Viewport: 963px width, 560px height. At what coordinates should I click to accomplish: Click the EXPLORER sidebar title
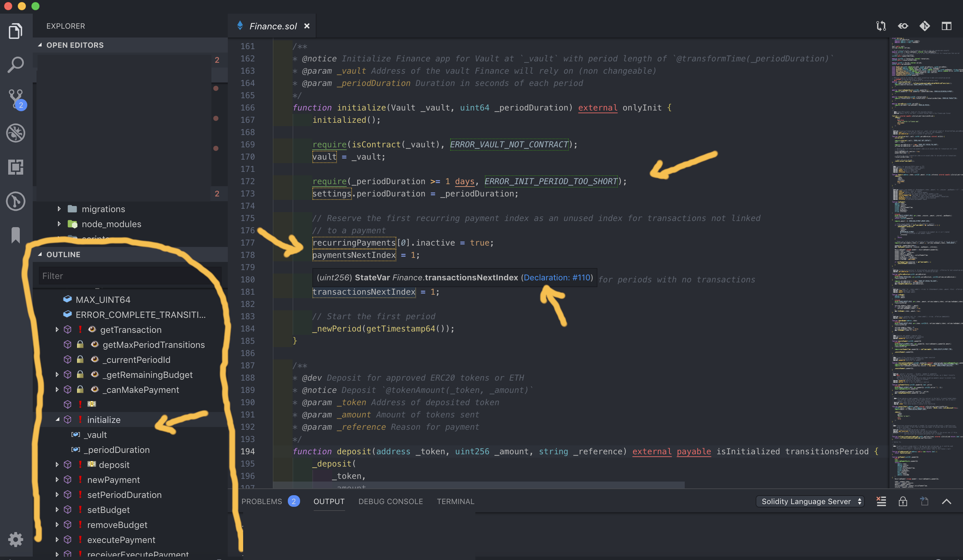(x=65, y=26)
